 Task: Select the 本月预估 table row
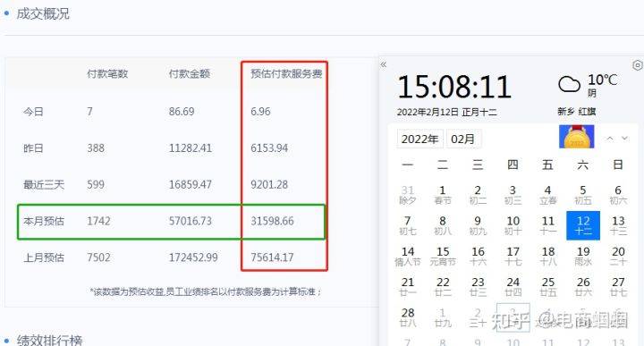pyautogui.click(x=171, y=222)
